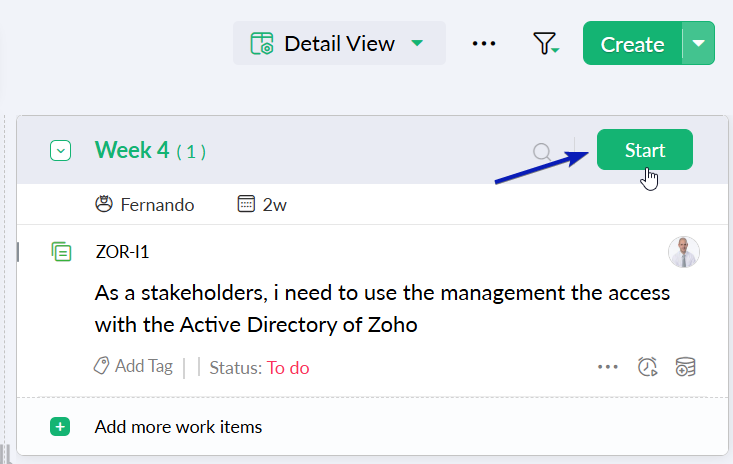
Task: Change the To do status
Action: pos(288,368)
